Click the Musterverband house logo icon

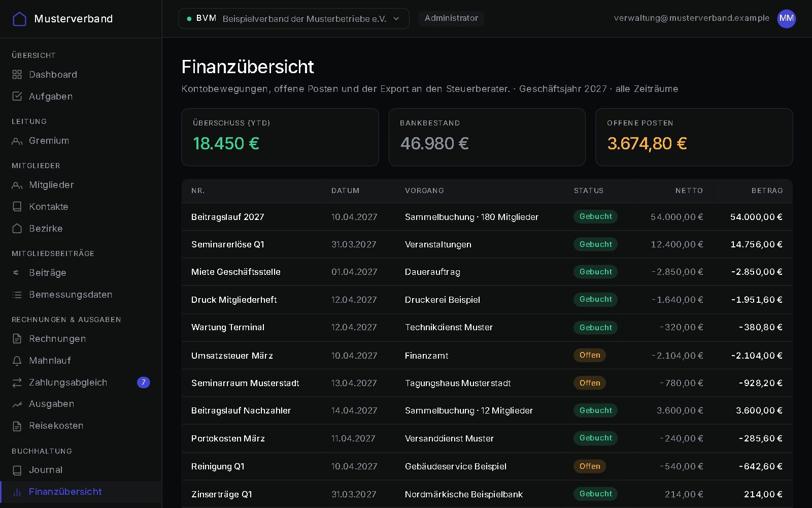pyautogui.click(x=19, y=19)
